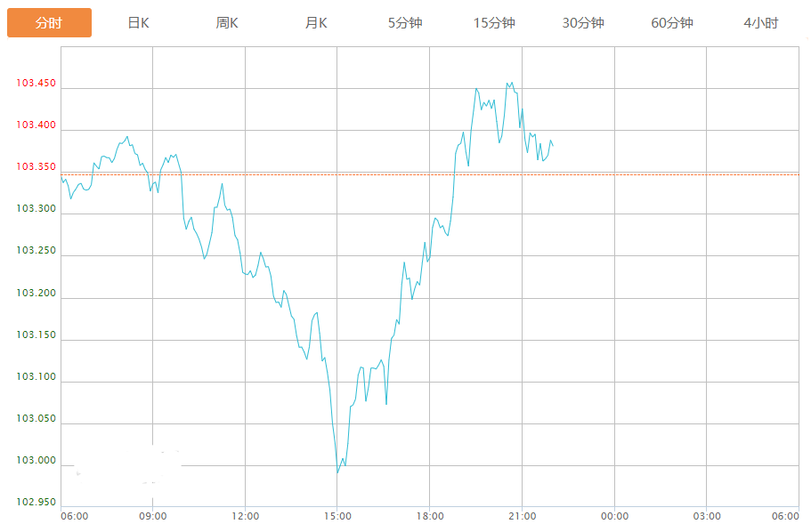Switch to the 30分钟 interval
This screenshot has width=811, height=532.
click(583, 23)
